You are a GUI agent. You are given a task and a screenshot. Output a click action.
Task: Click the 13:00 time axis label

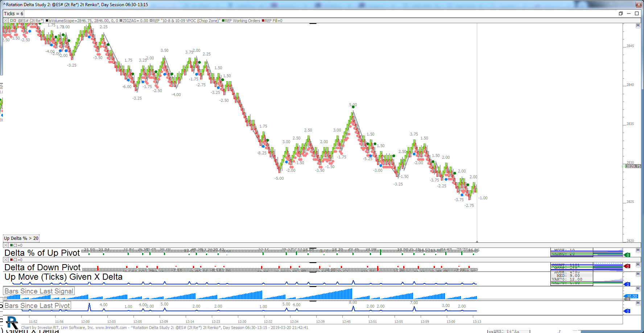coord(451,321)
